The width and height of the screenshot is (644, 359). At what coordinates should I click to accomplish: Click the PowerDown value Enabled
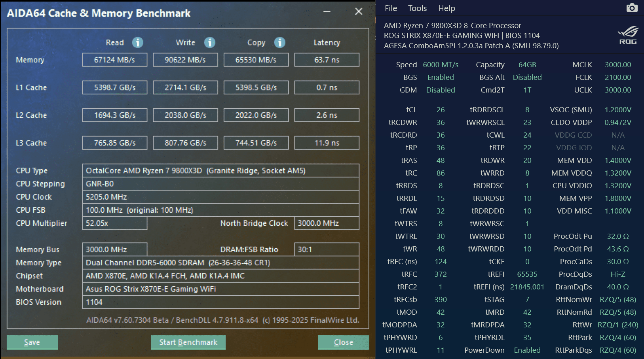point(527,350)
